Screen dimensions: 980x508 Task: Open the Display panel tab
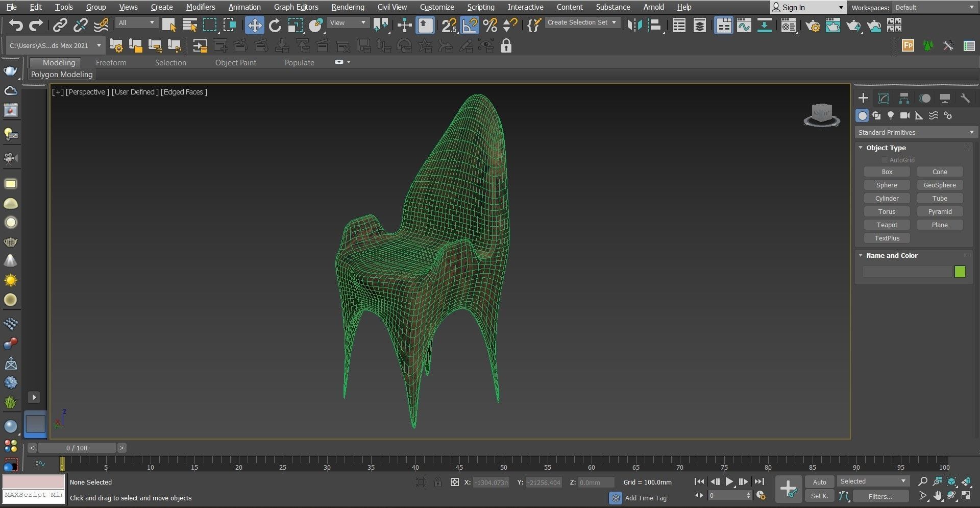point(945,98)
